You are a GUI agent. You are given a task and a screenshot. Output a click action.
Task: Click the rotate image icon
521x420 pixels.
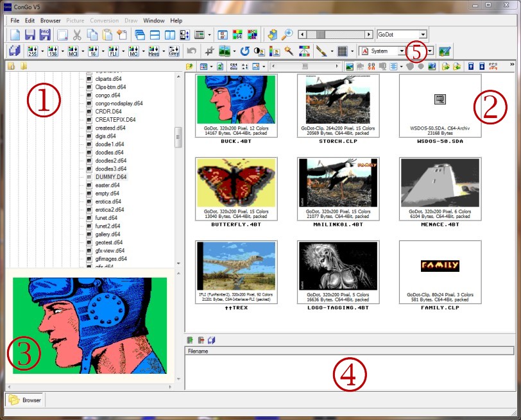pos(245,51)
